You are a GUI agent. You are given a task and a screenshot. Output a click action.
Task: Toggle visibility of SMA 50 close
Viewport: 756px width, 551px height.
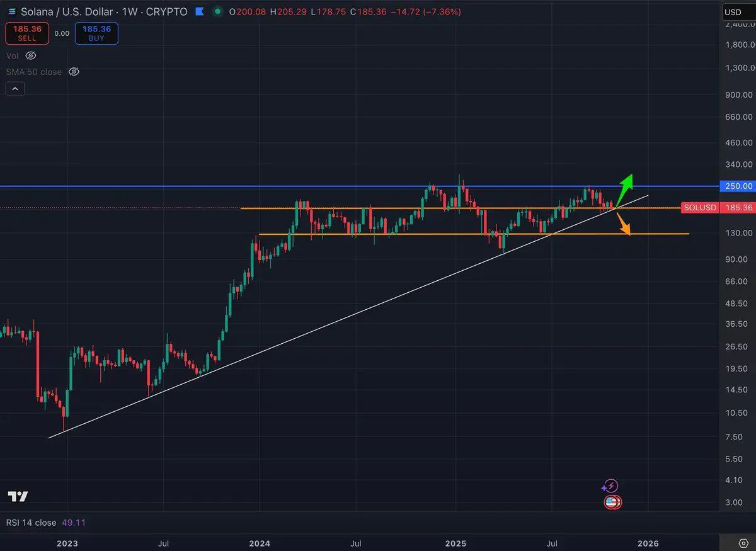(x=74, y=72)
